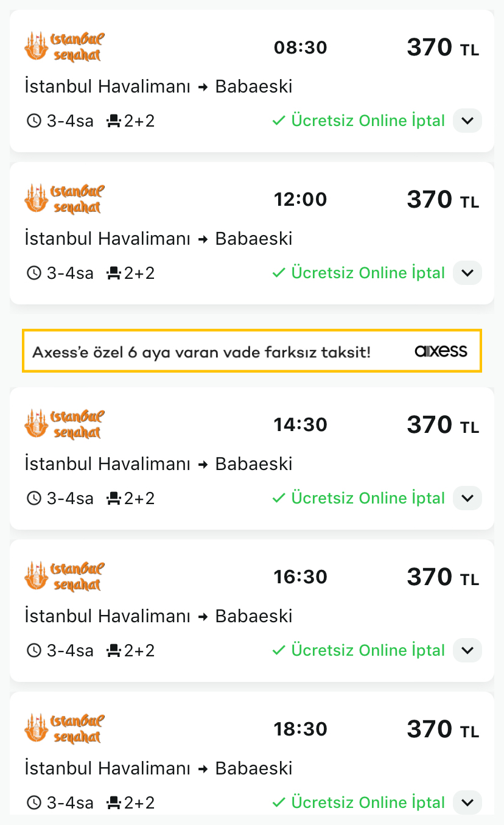Expand details of the 08:30 departure
Viewport: 504px width, 825px height.
[x=467, y=121]
